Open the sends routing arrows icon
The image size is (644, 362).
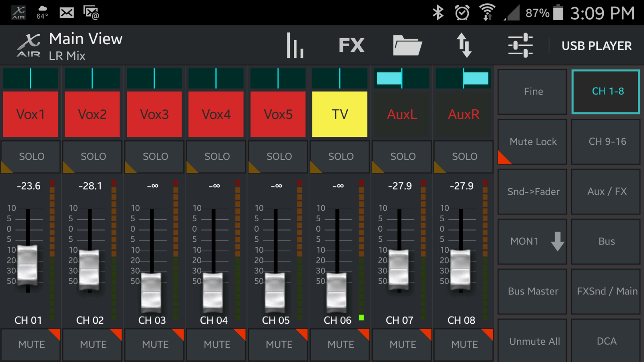point(465,45)
